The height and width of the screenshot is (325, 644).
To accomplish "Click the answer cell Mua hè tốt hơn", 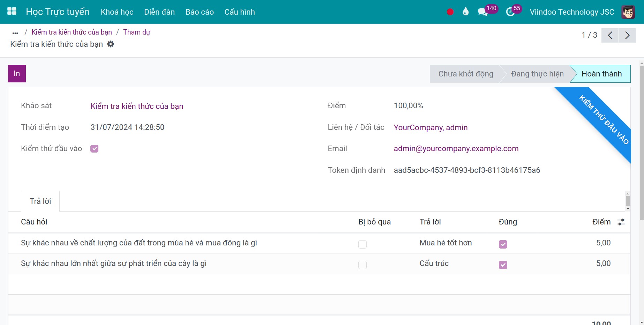I will [445, 243].
